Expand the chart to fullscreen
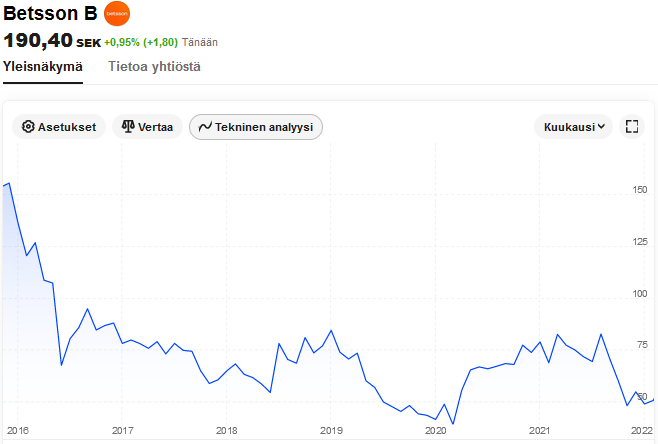 pos(631,127)
